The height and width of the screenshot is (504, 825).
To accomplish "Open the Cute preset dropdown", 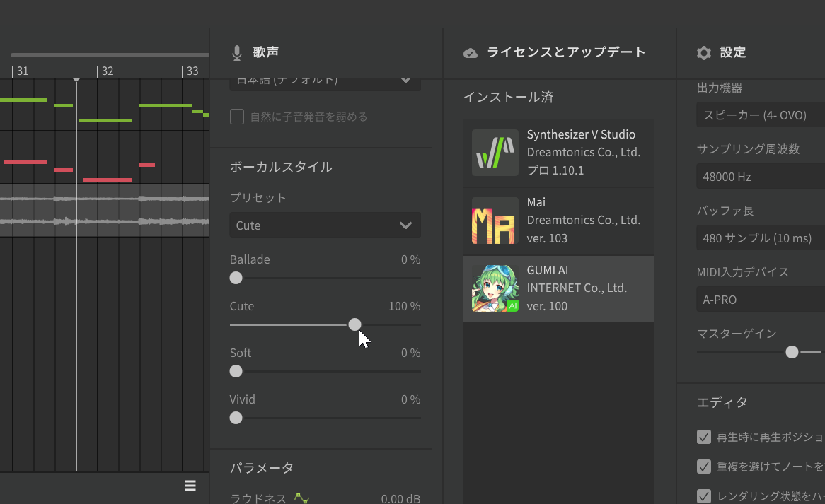I will (x=325, y=225).
